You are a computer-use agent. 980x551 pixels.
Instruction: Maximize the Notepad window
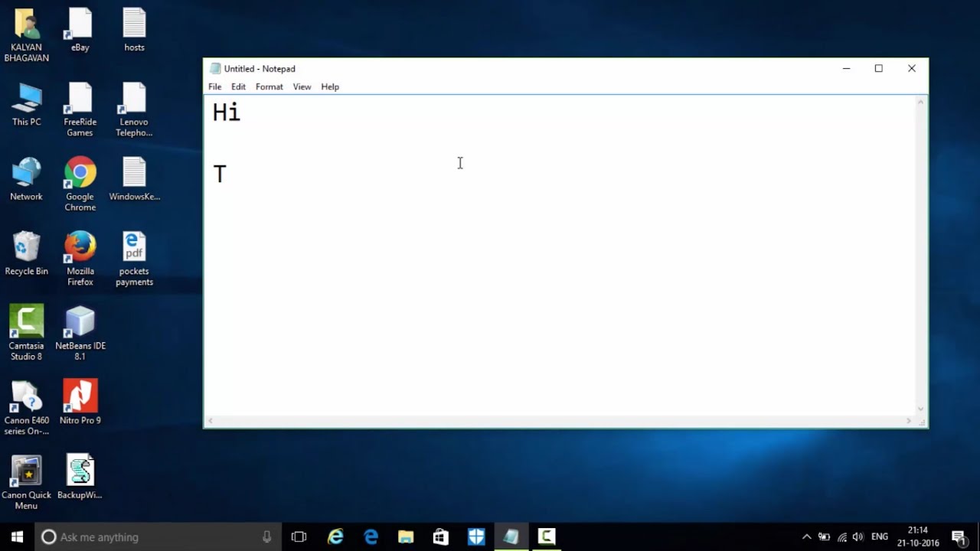tap(879, 69)
